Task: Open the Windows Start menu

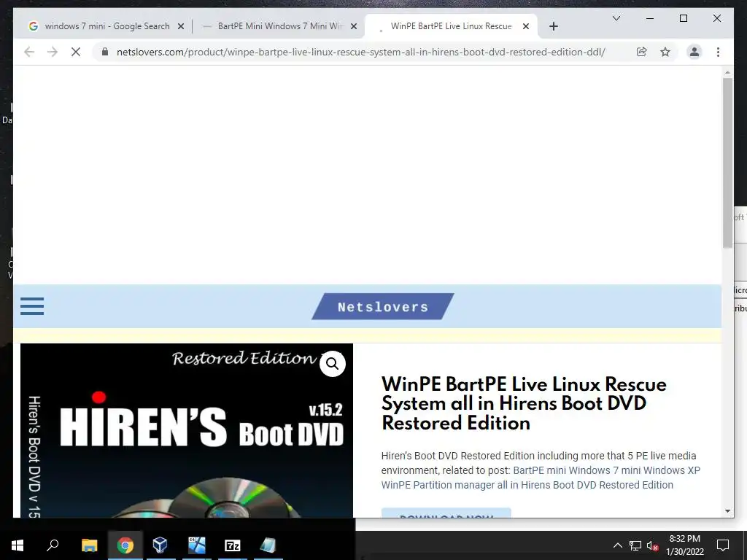Action: tap(18, 545)
